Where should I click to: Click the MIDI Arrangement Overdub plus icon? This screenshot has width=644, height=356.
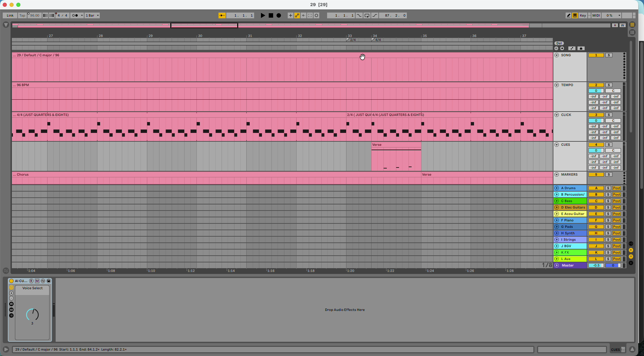click(290, 16)
